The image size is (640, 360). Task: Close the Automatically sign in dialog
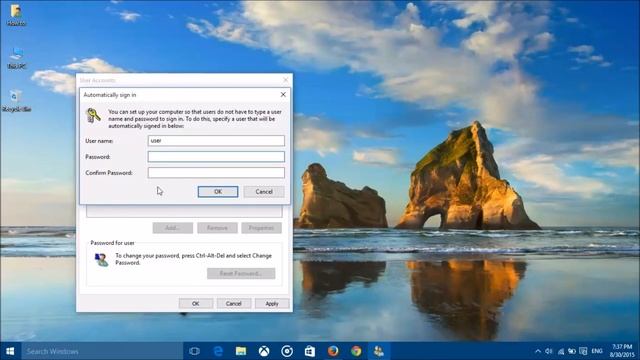(283, 94)
